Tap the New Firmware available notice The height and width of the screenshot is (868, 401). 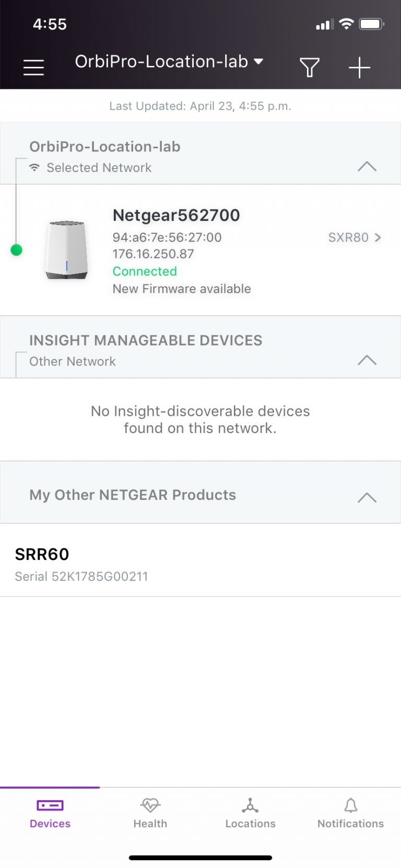(182, 289)
